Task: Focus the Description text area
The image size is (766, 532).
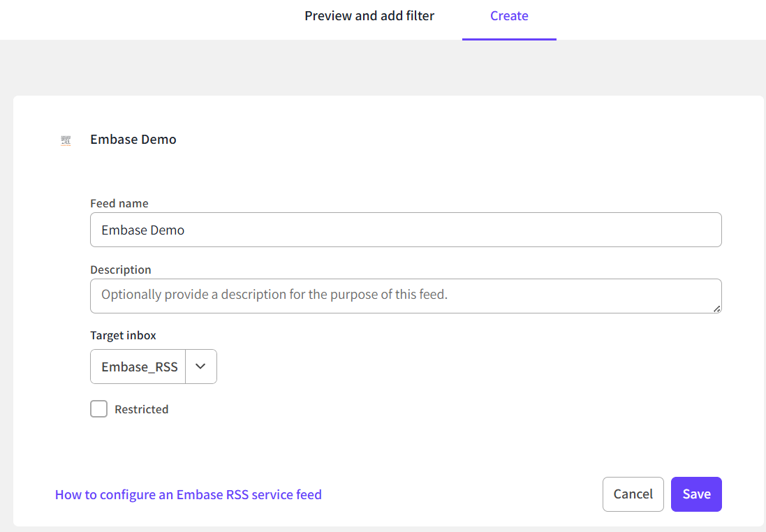Action: pos(405,295)
